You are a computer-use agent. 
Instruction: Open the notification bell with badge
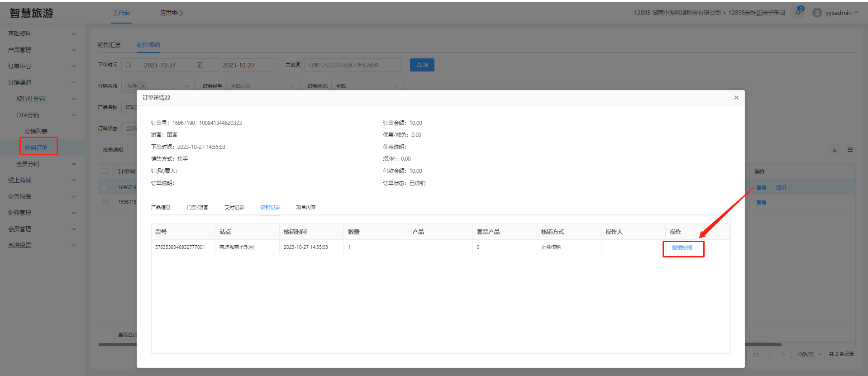point(798,12)
